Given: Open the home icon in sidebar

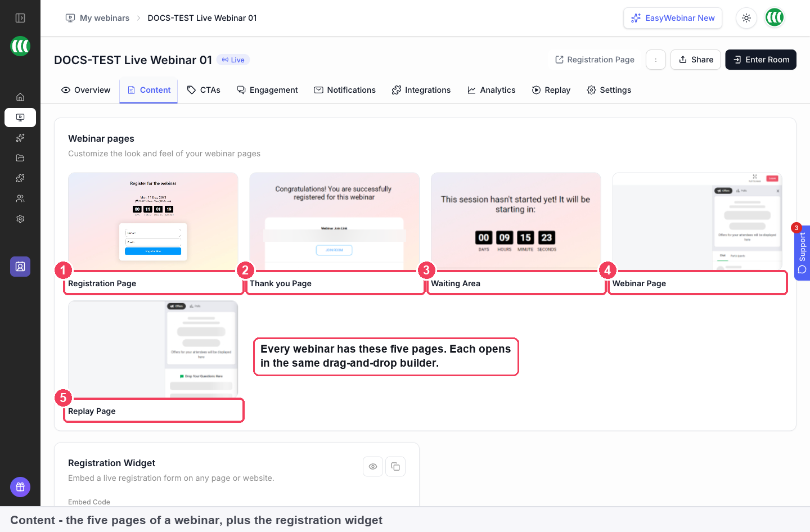Looking at the screenshot, I should coord(20,97).
